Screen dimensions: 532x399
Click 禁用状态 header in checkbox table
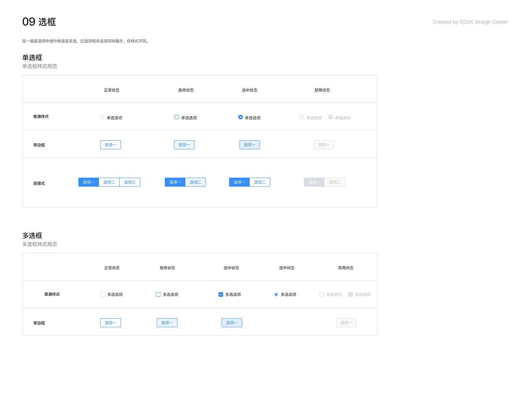pos(346,268)
